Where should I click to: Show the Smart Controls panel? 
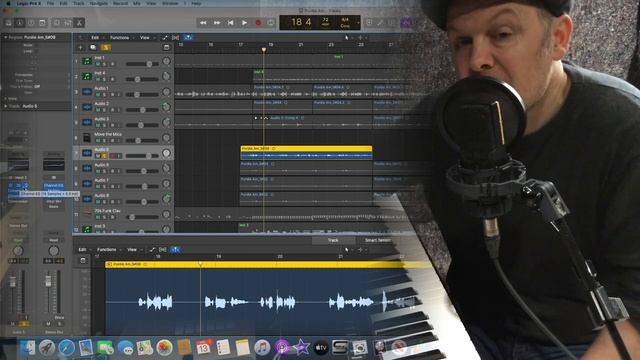click(x=57, y=23)
